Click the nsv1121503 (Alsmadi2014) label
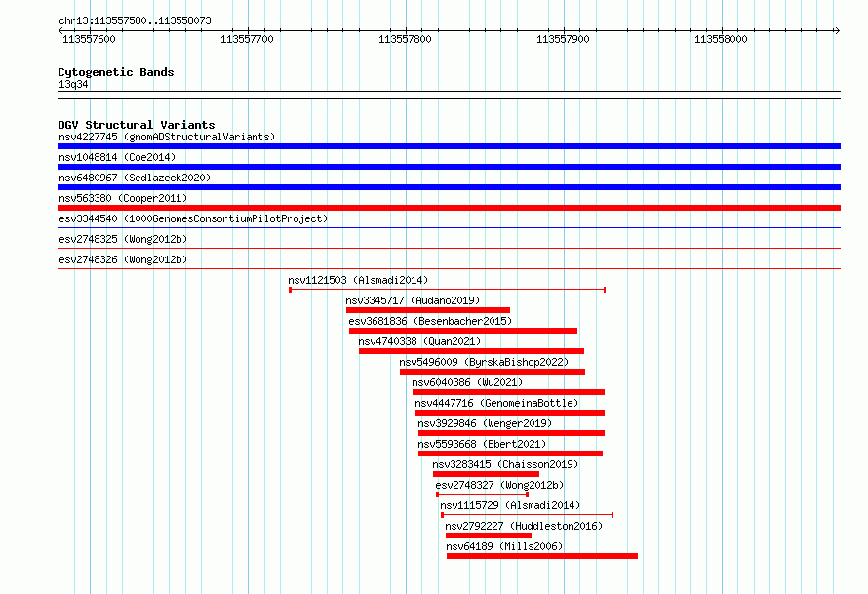 click(358, 280)
